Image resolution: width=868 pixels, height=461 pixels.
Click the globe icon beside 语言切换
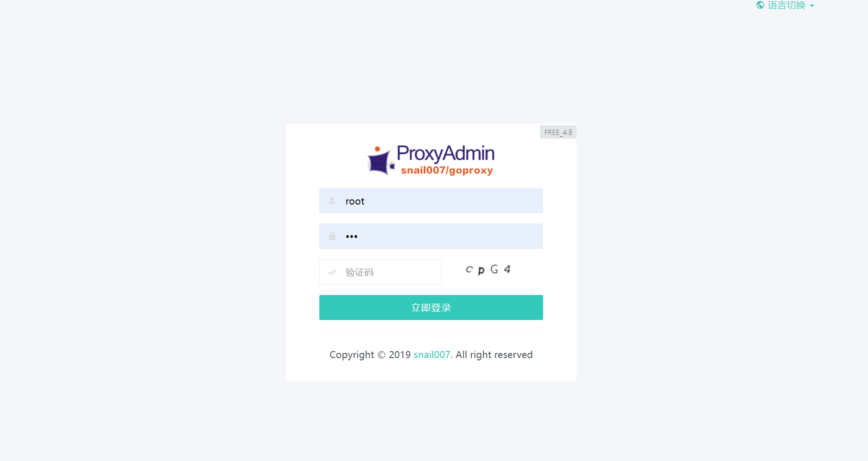760,5
